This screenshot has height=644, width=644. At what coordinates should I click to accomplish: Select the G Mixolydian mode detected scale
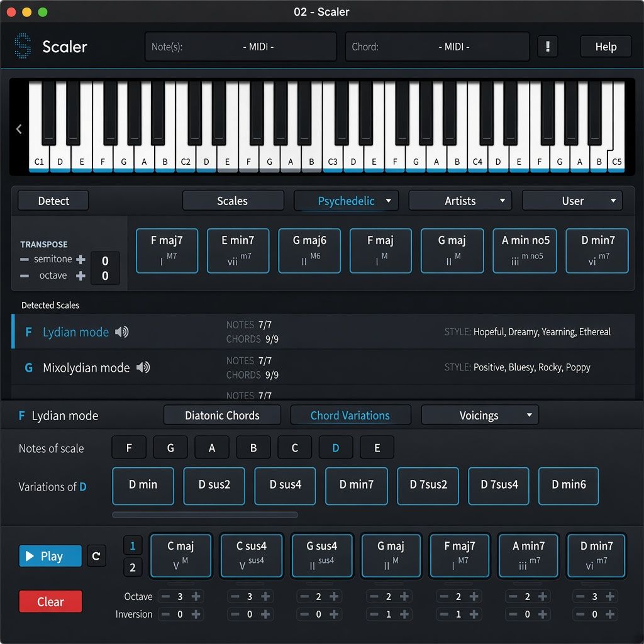[323, 367]
